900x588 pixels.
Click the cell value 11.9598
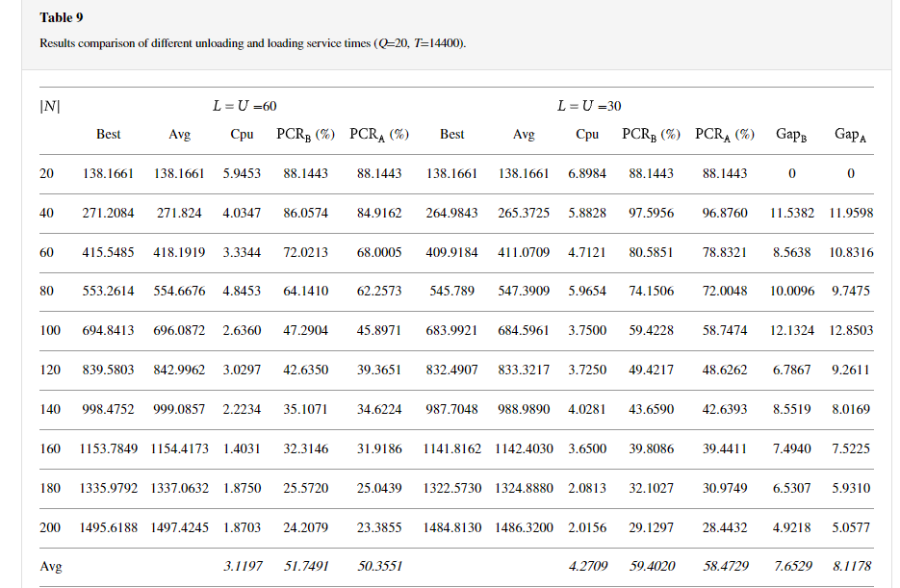coord(851,213)
